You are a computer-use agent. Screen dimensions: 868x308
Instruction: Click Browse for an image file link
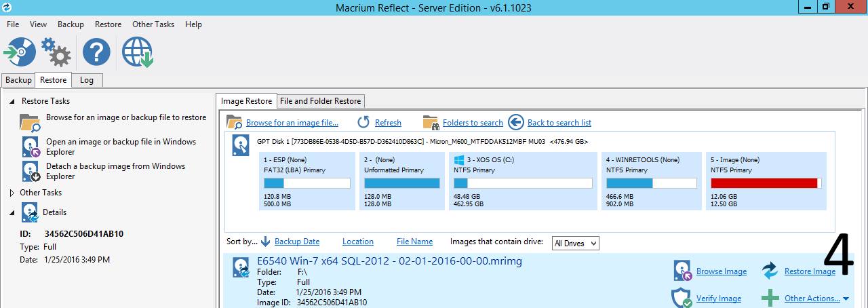pyautogui.click(x=292, y=123)
